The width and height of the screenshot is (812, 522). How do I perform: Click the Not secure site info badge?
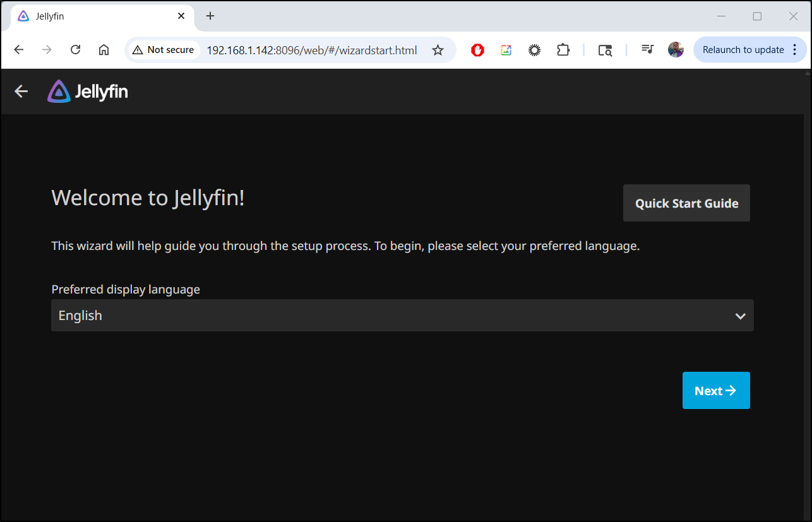pos(163,50)
